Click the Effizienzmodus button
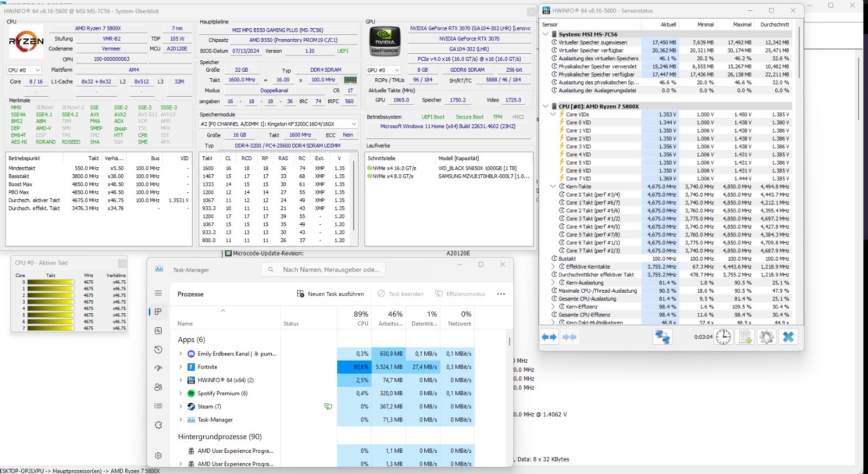 point(460,294)
